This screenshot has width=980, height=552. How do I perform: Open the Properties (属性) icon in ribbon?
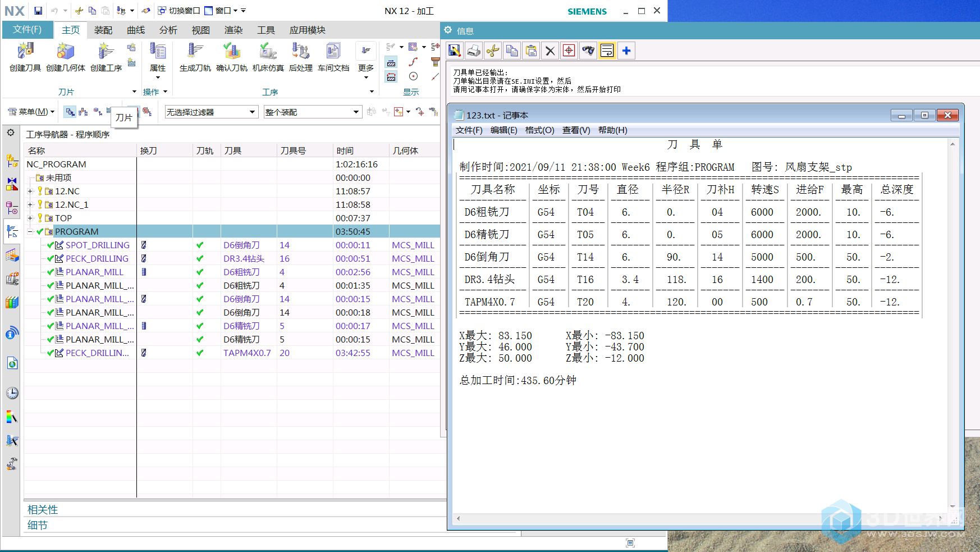pos(158,52)
